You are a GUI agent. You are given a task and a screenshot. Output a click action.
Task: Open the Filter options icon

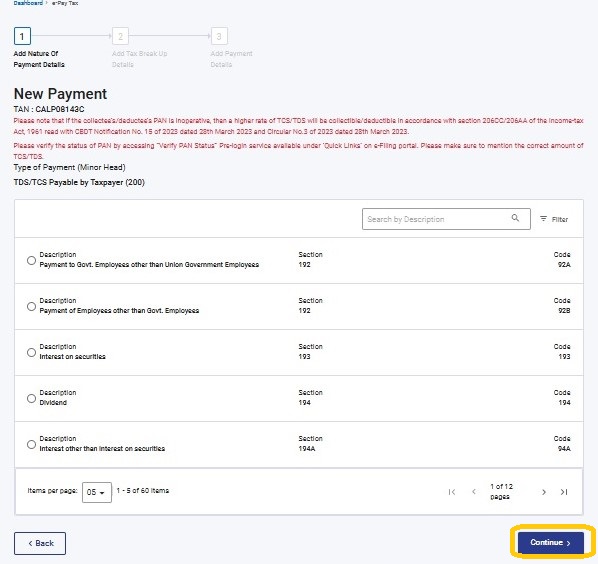[543, 219]
